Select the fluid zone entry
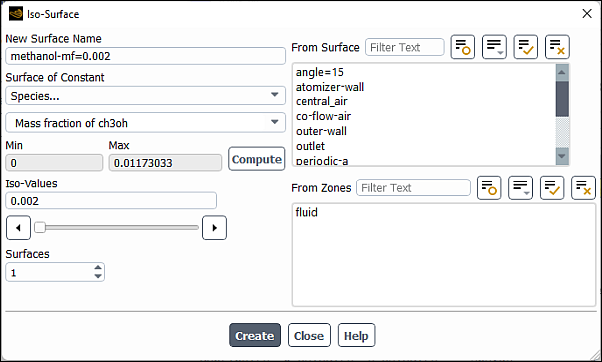Viewport: 602px width, 362px height. (306, 212)
